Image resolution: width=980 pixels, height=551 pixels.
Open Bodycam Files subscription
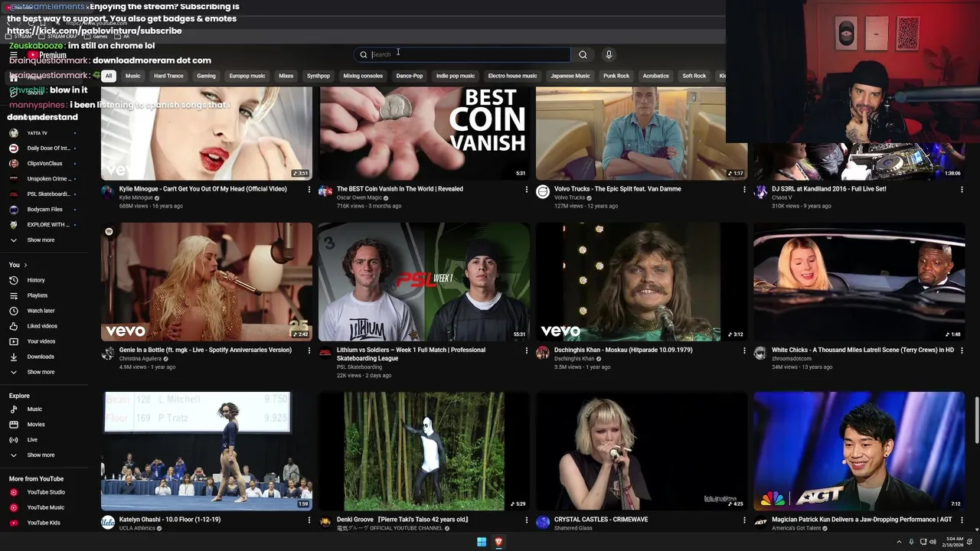(45, 210)
